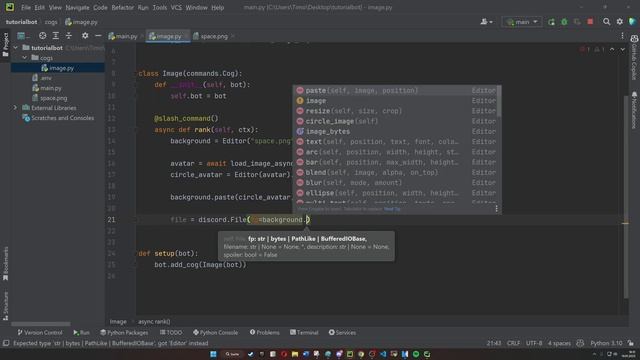Collapse the tutorialbot root folder
Screen dimensions: 640x360
16,48
